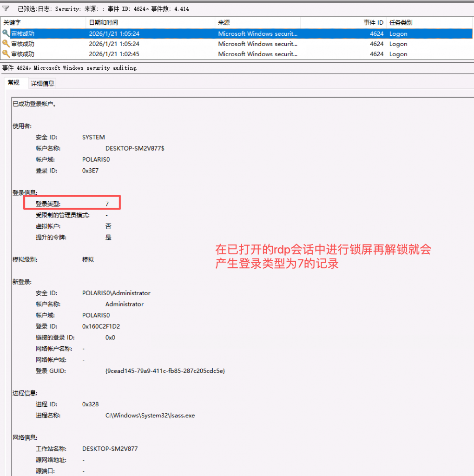Click the 进程 ID value 0x328
The height and width of the screenshot is (476, 474).
(x=91, y=404)
